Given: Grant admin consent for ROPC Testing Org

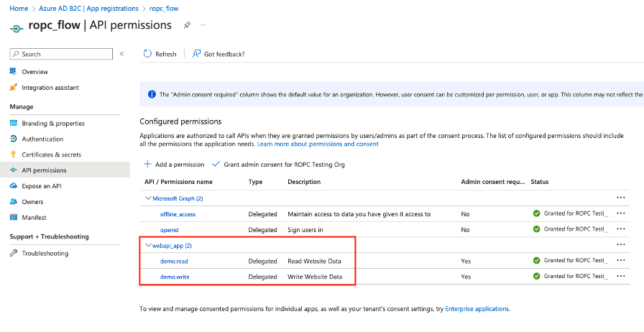Looking at the screenshot, I should pyautogui.click(x=278, y=165).
